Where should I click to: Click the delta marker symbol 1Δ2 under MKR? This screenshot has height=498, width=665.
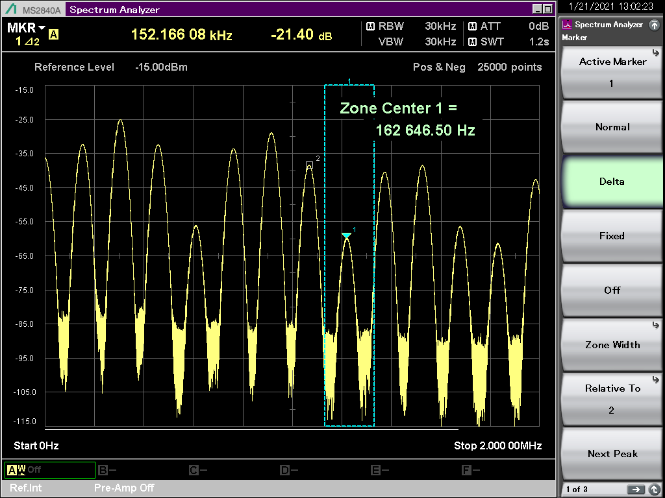[27, 42]
